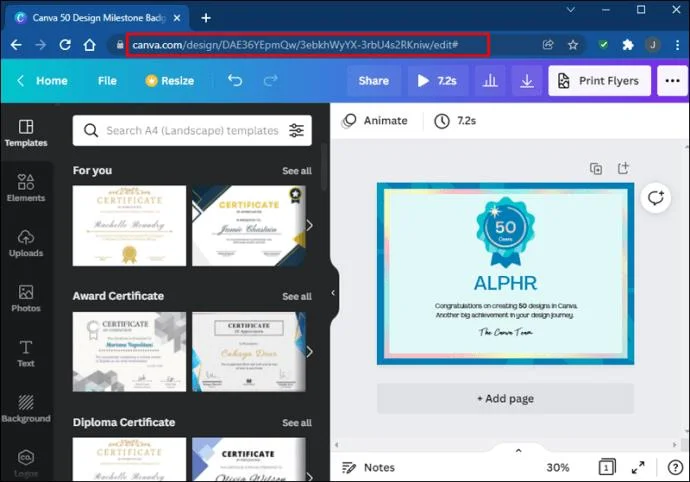Select the dark blue gold certificate template
The width and height of the screenshot is (690, 482).
pos(249,225)
